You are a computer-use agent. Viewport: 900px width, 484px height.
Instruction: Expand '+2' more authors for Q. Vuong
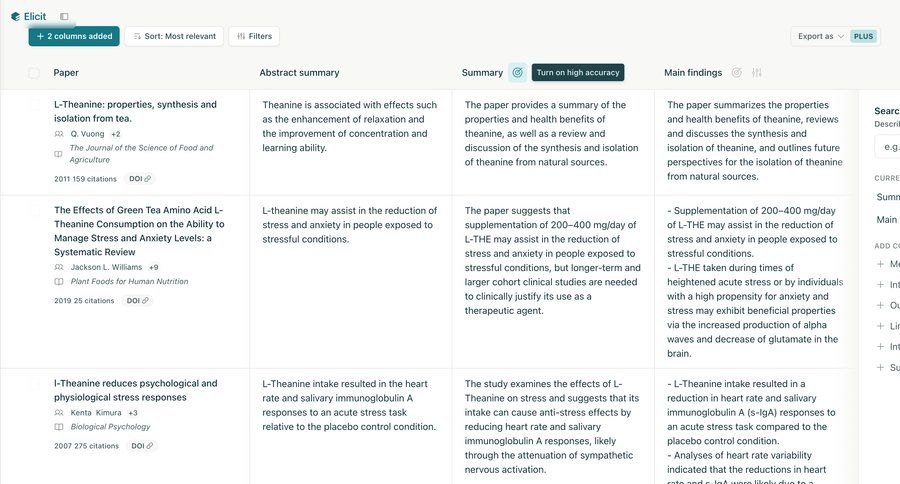tap(116, 134)
